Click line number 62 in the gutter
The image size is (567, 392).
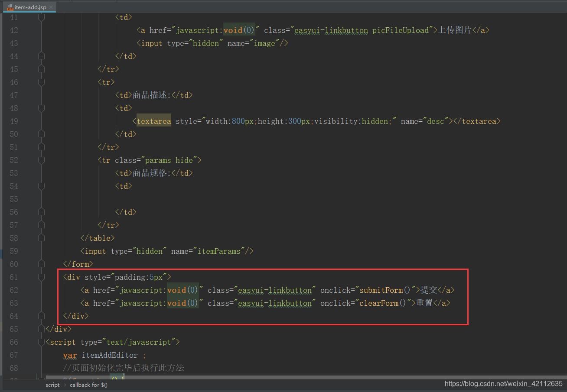13,290
